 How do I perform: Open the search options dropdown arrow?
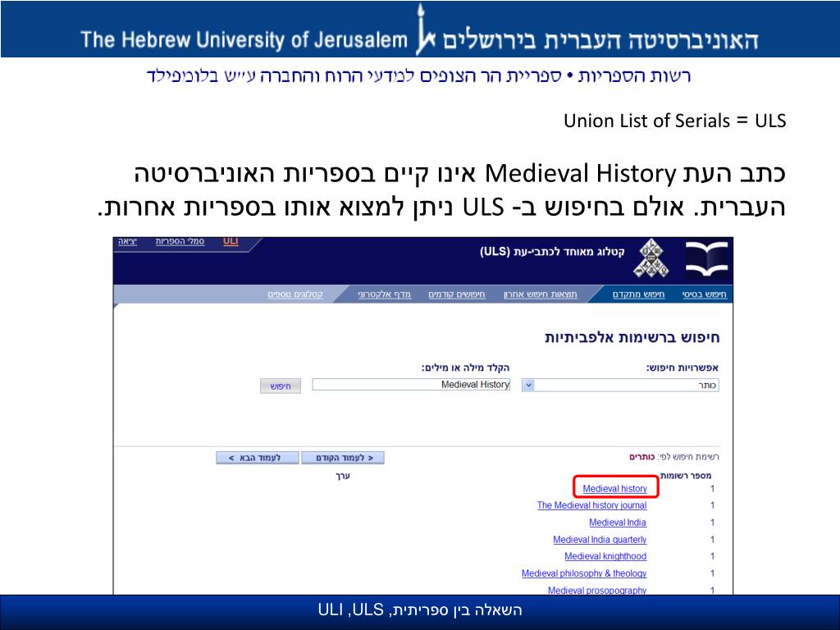[x=528, y=385]
